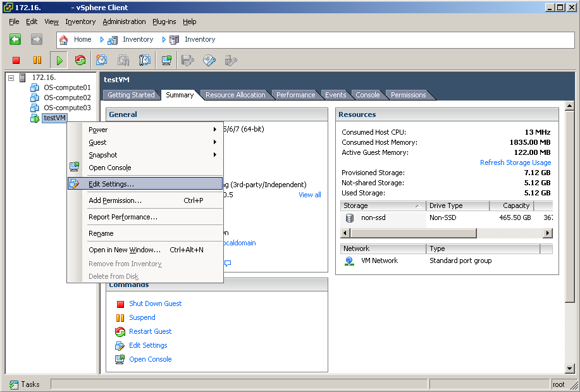
Task: Click the Drive Type column header
Action: click(457, 205)
